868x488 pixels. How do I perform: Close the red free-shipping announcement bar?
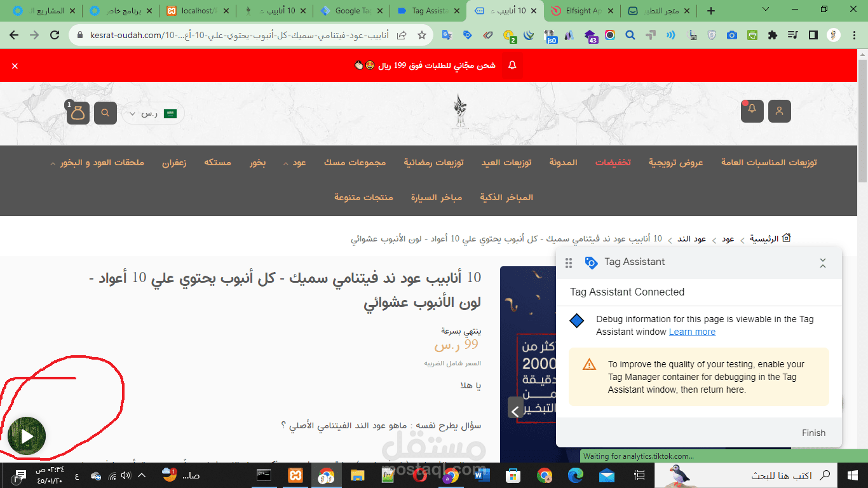click(15, 66)
